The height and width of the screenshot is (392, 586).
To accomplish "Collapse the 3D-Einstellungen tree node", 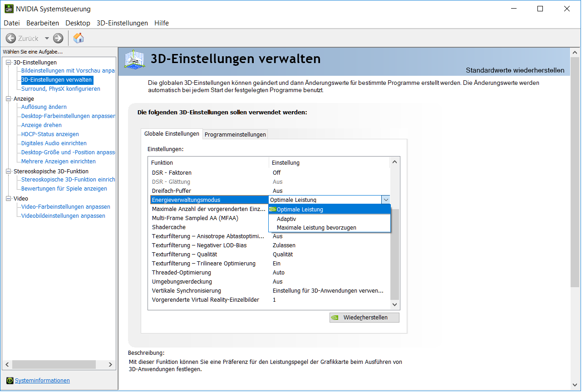I will pos(8,62).
